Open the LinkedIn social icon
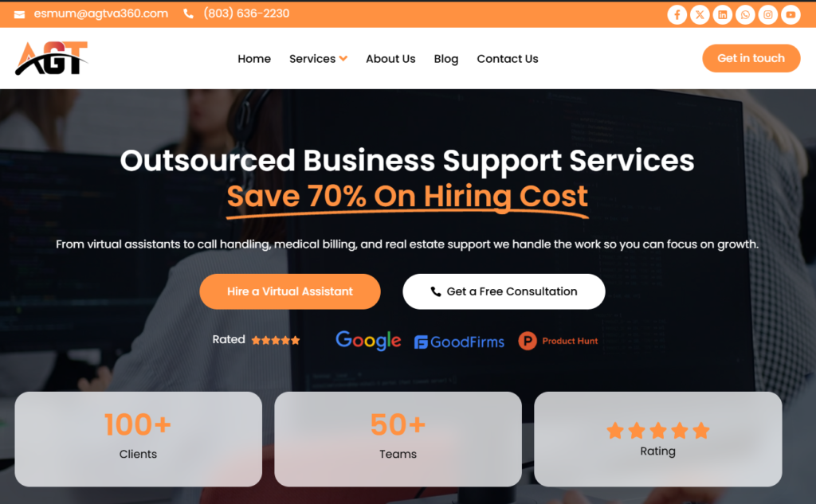Viewport: 816px width, 504px height. pos(722,14)
